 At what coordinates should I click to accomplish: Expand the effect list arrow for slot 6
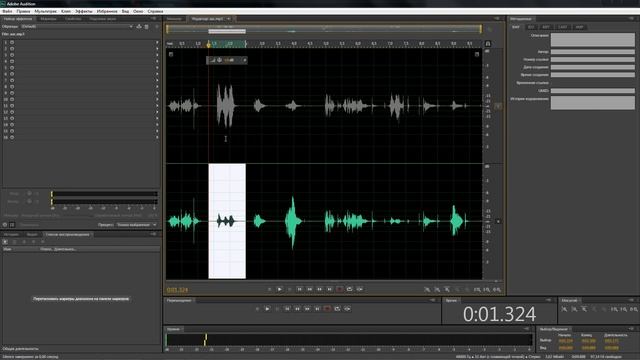[157, 74]
